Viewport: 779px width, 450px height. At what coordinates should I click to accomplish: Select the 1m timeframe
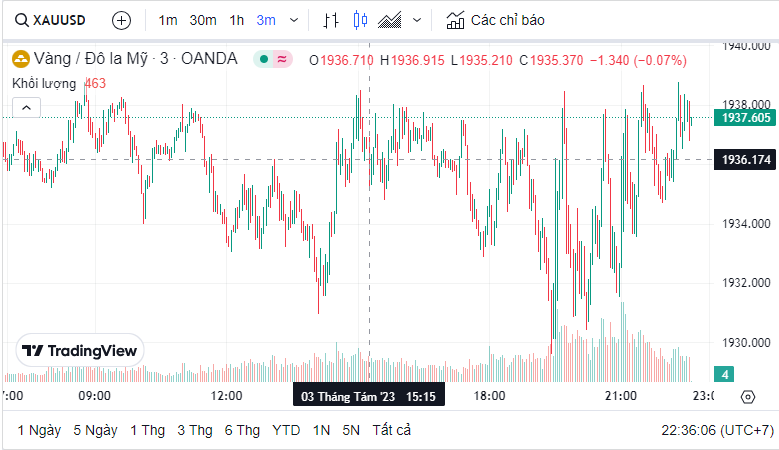point(168,20)
